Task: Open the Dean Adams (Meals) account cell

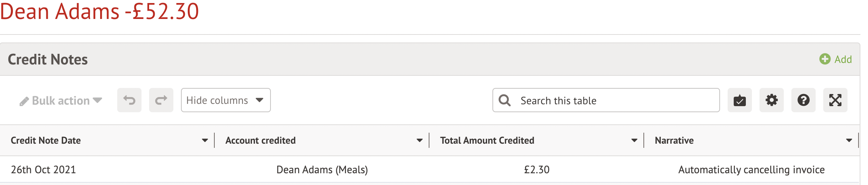Action: (322, 170)
